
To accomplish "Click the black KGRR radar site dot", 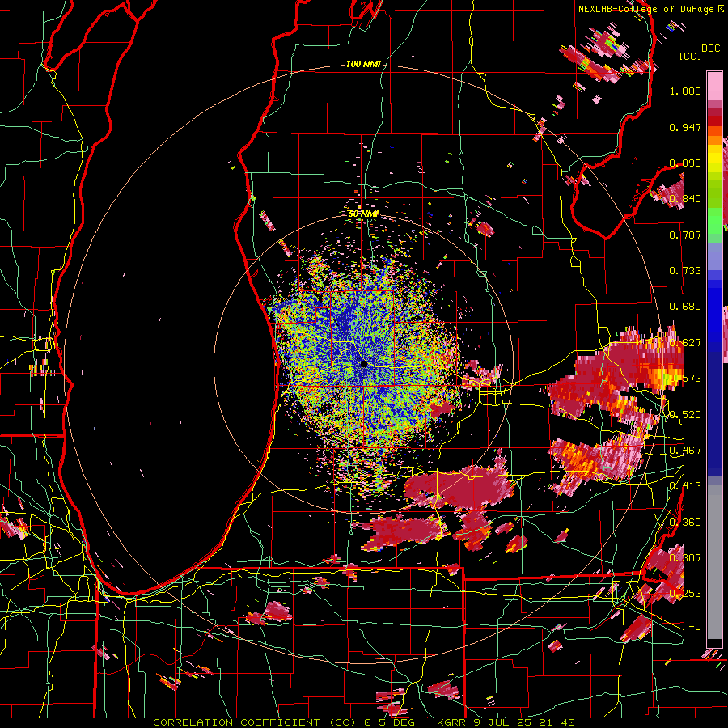I will point(363,364).
